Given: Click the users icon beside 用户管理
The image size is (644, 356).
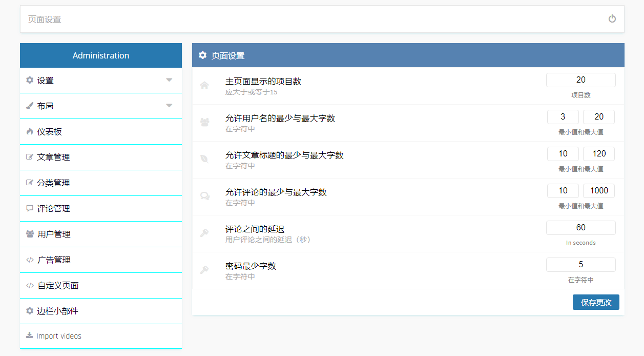Looking at the screenshot, I should tap(30, 234).
